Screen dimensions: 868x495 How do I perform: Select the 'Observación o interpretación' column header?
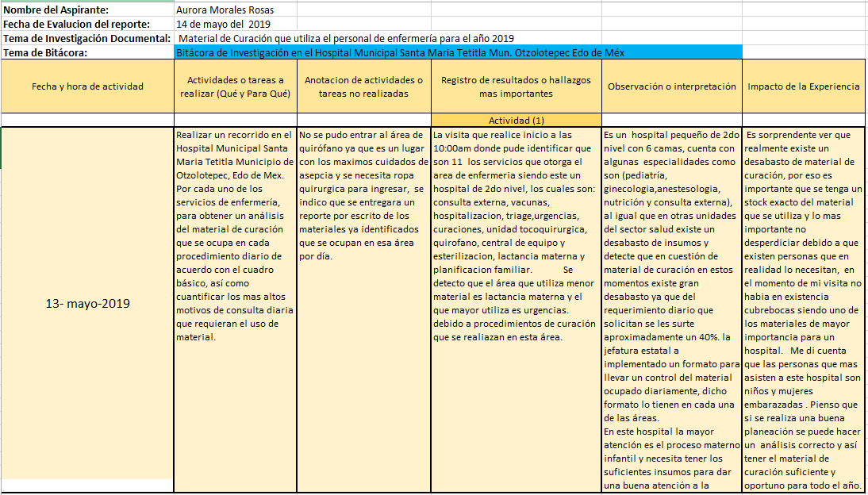672,86
